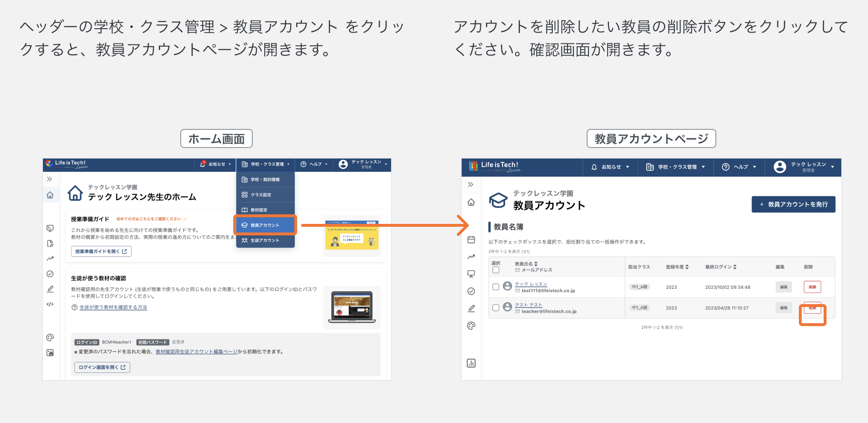868x423 pixels.
Task: Select home icon in home screen sidebar
Action: [x=50, y=195]
